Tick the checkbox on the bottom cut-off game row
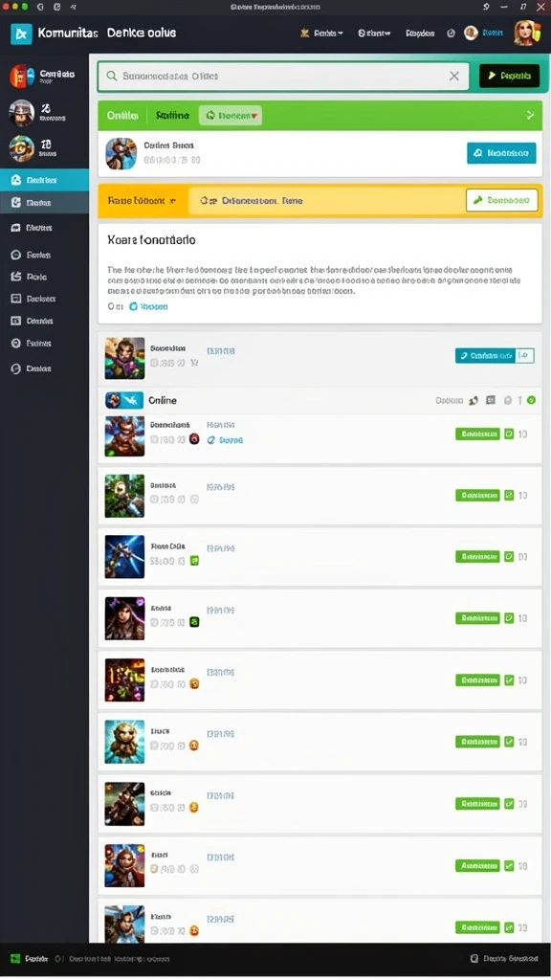 click(x=509, y=927)
